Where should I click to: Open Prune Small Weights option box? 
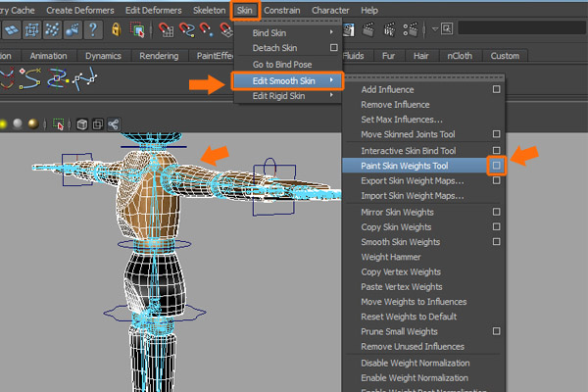497,332
